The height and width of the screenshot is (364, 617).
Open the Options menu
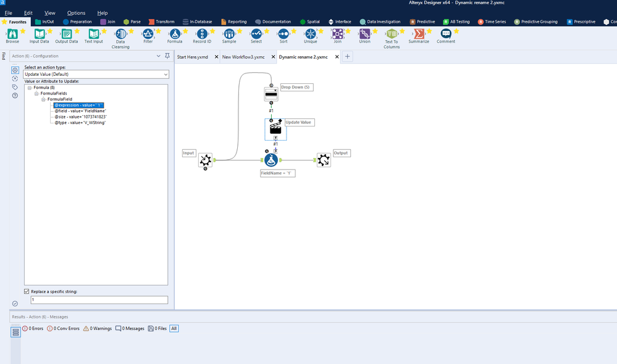click(x=77, y=13)
